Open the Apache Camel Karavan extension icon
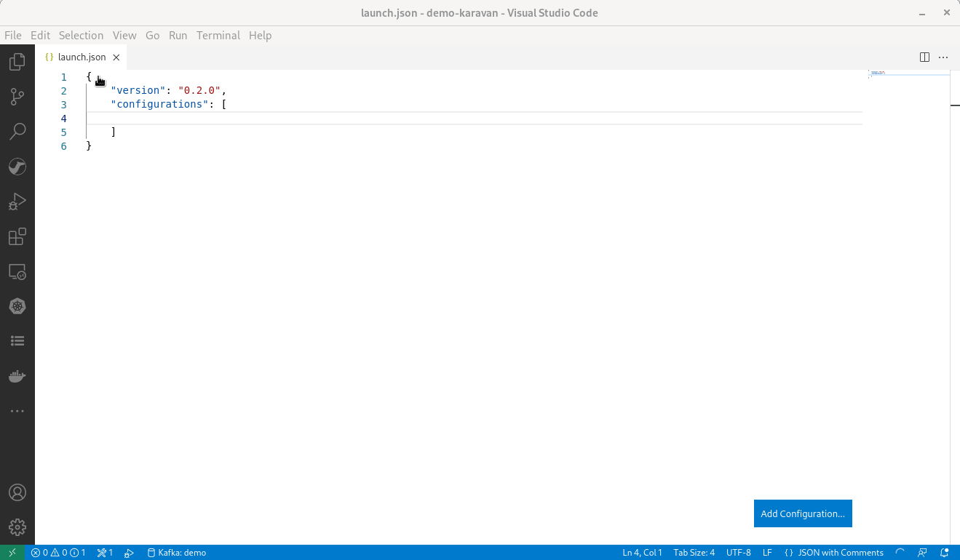Image resolution: width=960 pixels, height=560 pixels. coord(17,167)
